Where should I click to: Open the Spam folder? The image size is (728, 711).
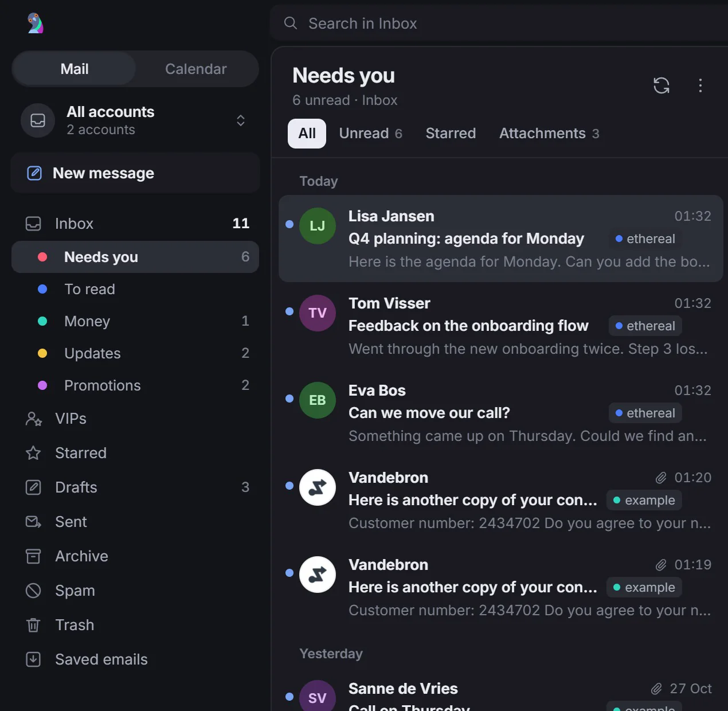point(135,591)
